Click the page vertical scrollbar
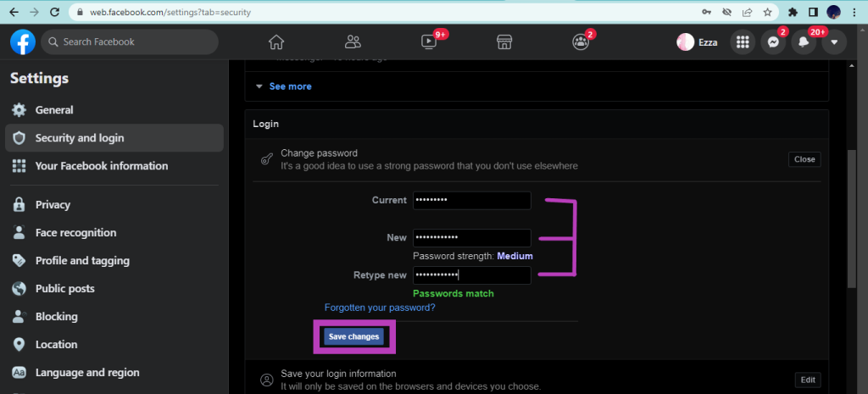Image resolution: width=868 pixels, height=394 pixels. pyautogui.click(x=851, y=219)
